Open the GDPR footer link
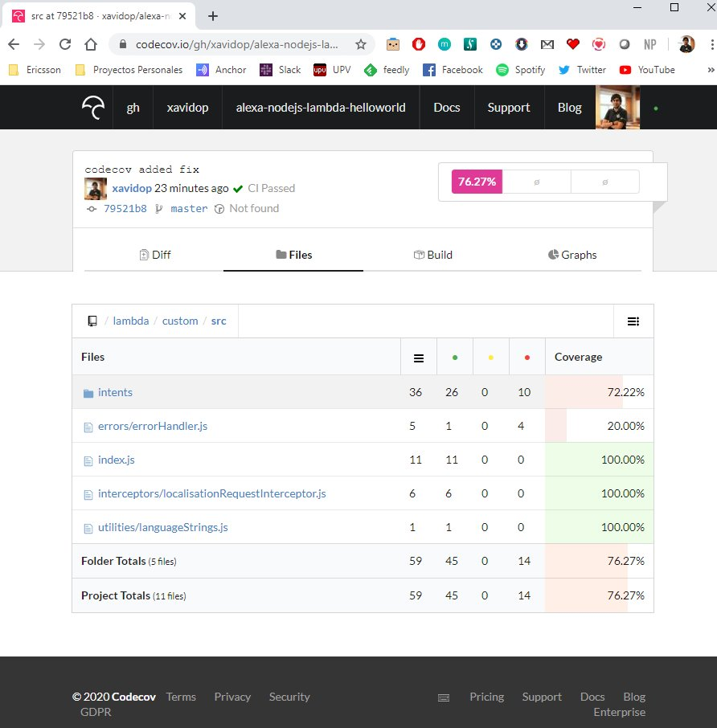Viewport: 717px width, 728px height. click(96, 712)
